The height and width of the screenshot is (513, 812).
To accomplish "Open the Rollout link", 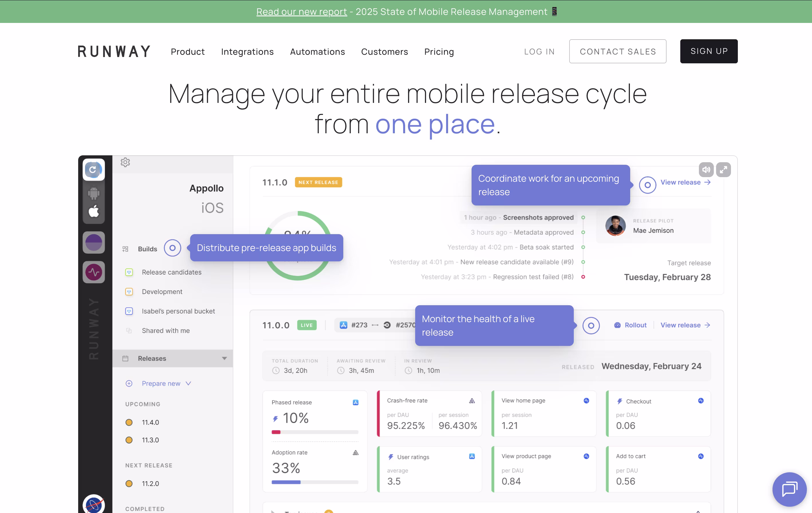I will point(635,325).
